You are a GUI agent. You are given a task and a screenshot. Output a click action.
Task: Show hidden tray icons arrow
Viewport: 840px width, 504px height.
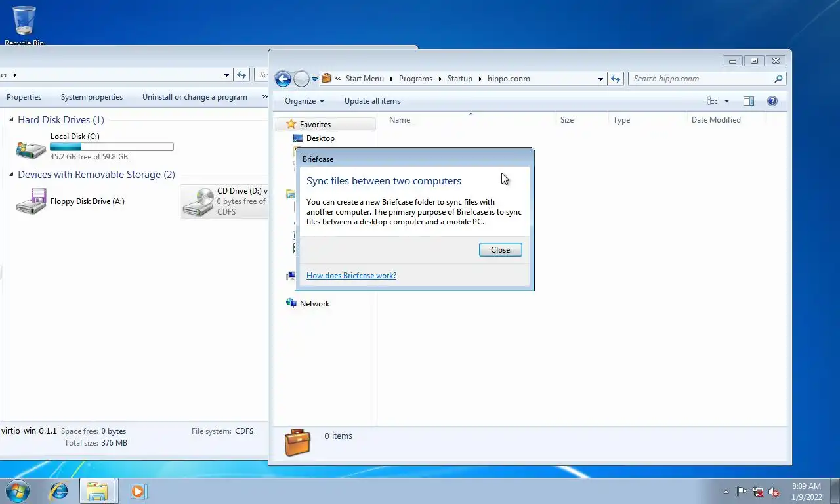tap(726, 492)
